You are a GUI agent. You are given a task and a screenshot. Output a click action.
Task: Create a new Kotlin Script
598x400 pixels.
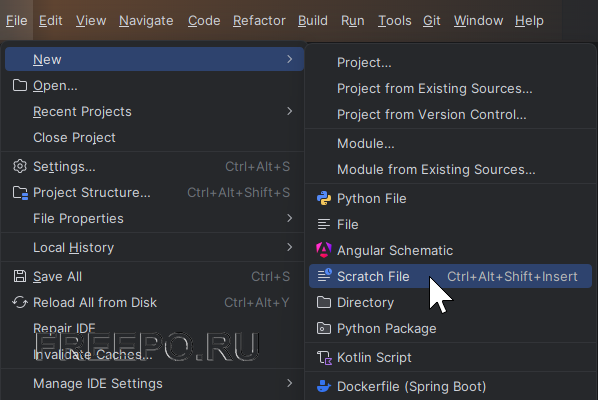[x=450, y=357]
